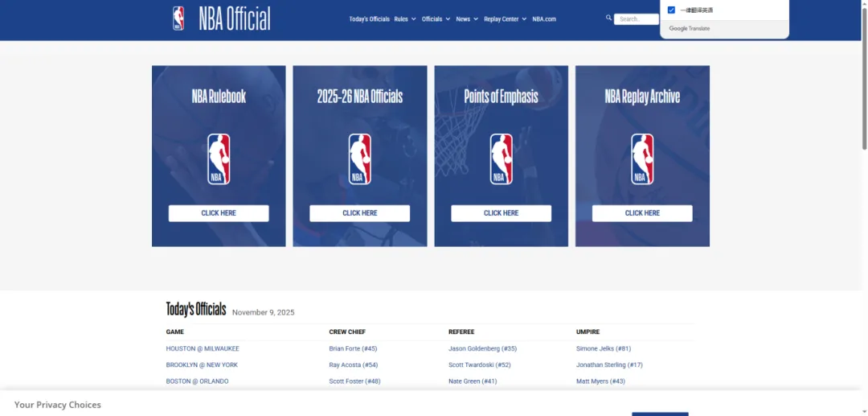868x416 pixels.
Task: Click the Points of Emphasis card title
Action: tap(501, 97)
